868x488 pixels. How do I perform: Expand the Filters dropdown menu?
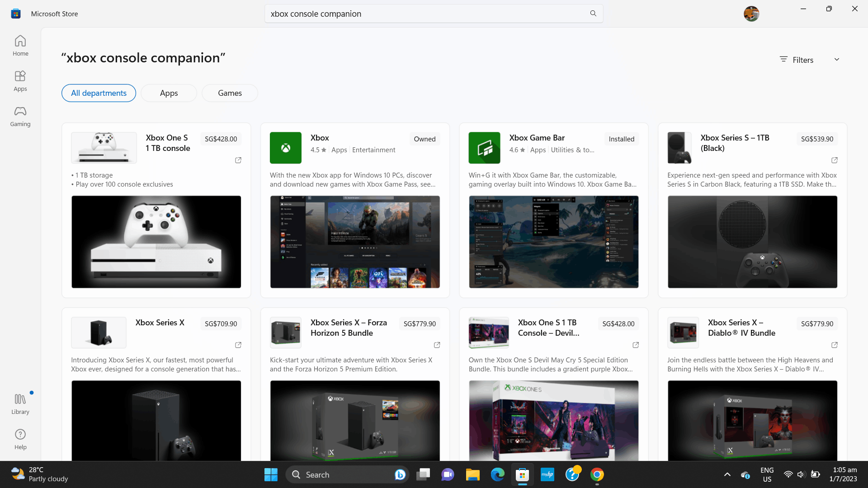811,58
